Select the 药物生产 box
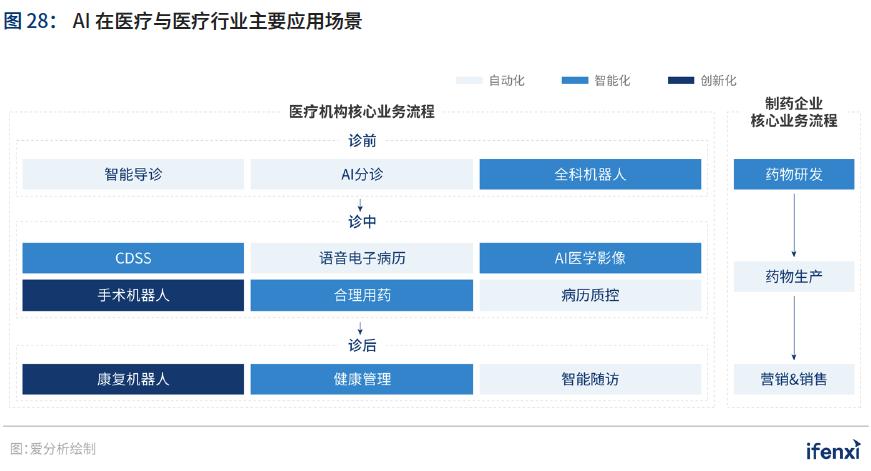Image resolution: width=871 pixels, height=471 pixels. (x=794, y=276)
